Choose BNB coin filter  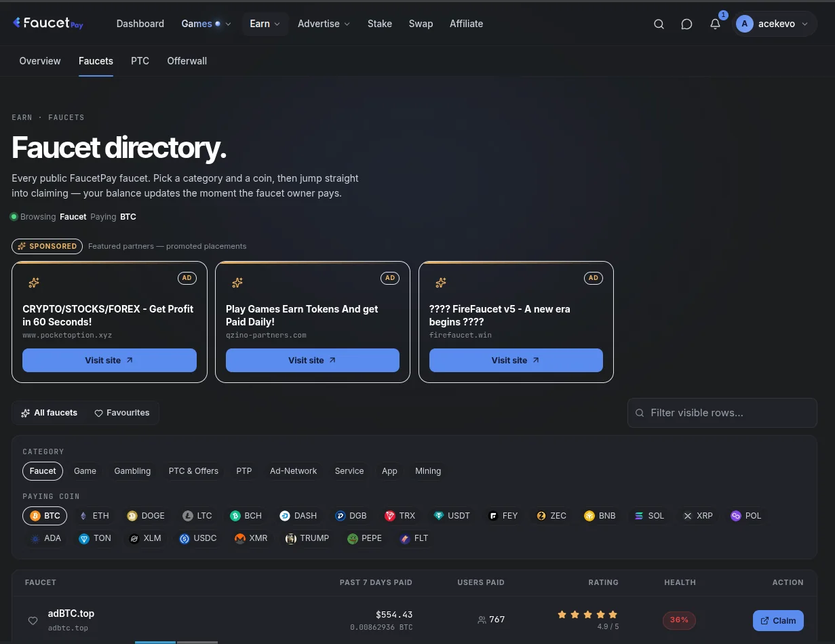[600, 516]
